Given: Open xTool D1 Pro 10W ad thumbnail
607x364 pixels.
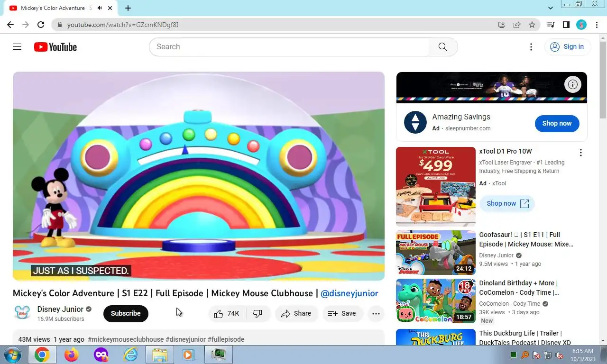Looking at the screenshot, I should point(436,186).
